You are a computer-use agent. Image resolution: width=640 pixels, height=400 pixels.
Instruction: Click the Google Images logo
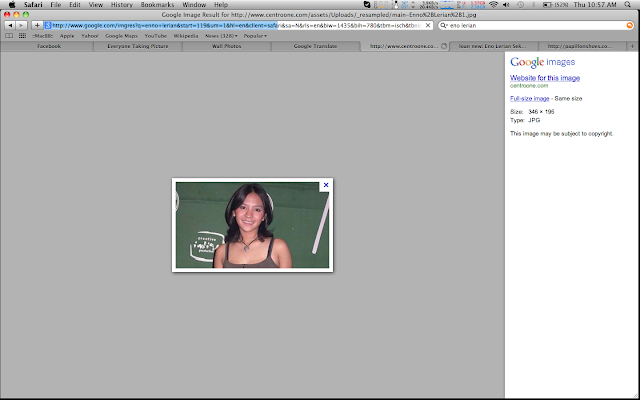(x=542, y=62)
